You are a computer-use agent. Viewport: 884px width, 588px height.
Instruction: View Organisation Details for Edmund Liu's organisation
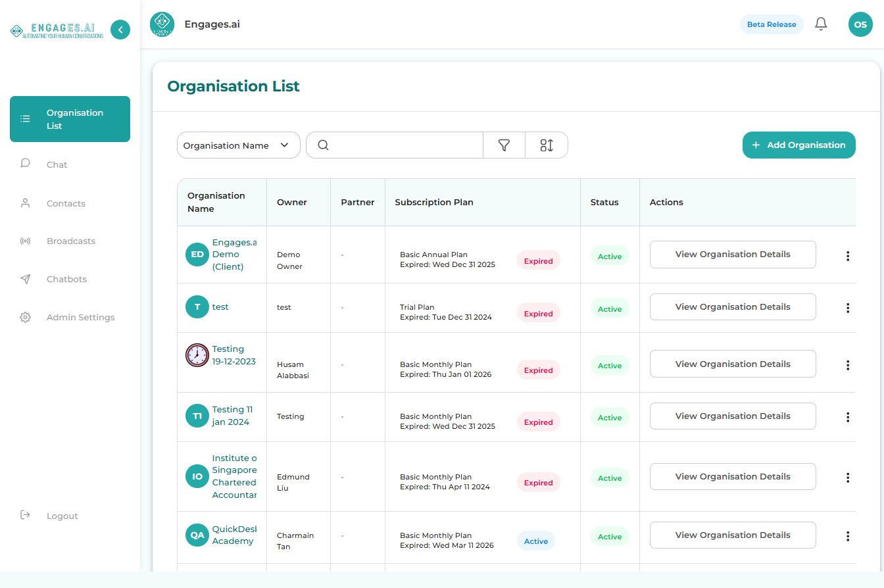733,477
